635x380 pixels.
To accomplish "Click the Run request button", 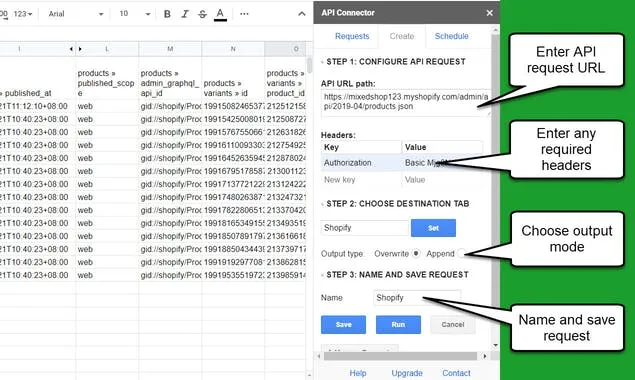I will click(x=398, y=324).
